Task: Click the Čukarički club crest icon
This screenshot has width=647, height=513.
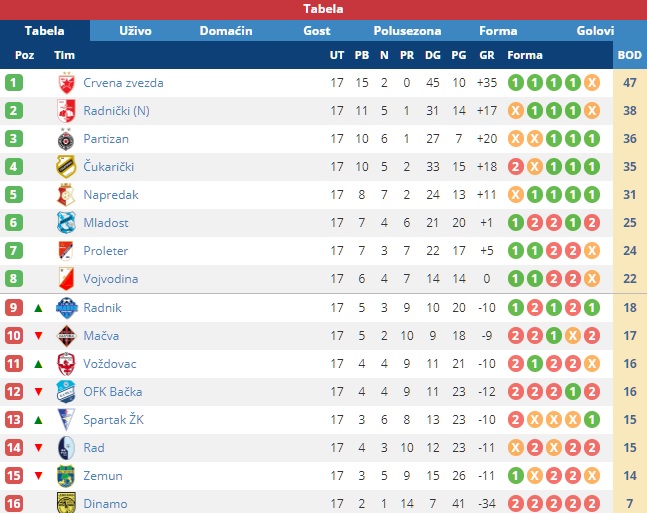Action: (x=66, y=167)
